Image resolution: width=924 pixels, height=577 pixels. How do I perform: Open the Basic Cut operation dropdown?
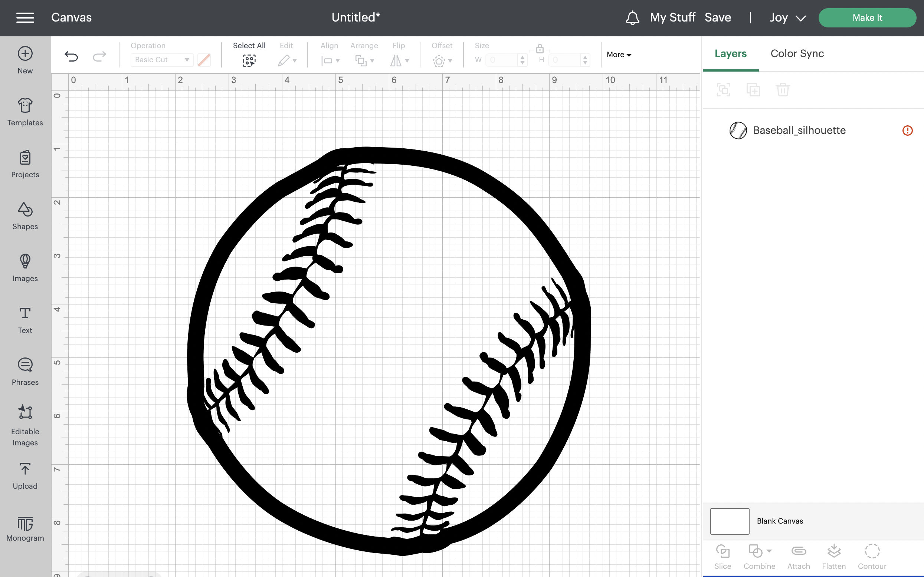pyautogui.click(x=162, y=60)
